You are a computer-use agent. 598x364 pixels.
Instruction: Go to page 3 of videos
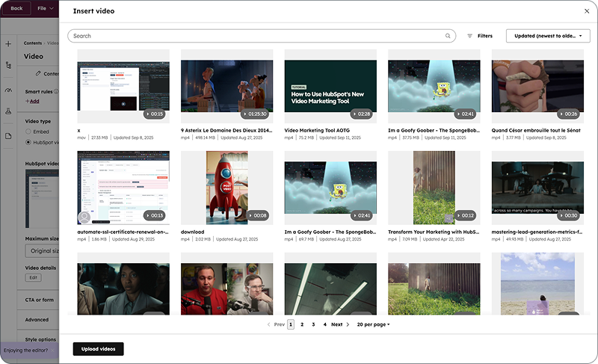313,324
